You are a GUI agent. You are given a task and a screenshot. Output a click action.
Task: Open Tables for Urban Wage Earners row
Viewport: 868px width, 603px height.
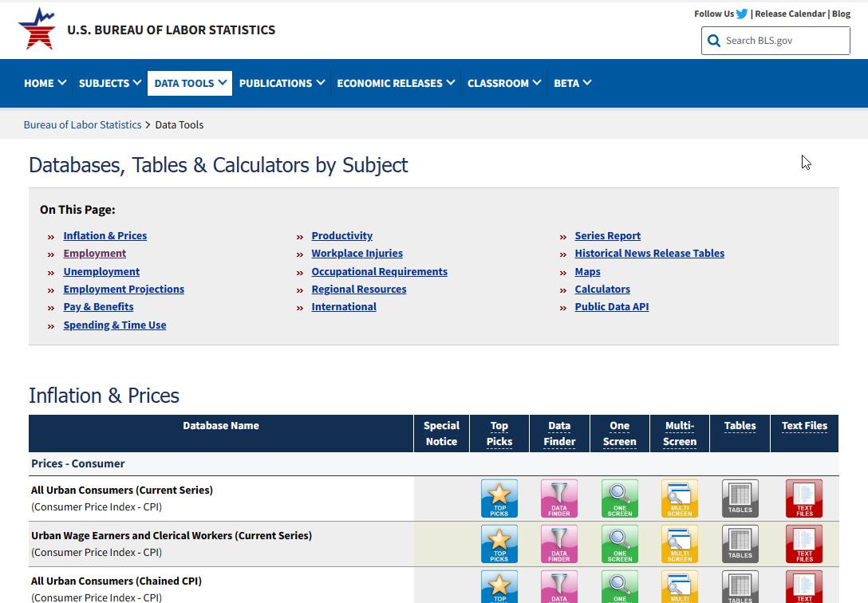[x=740, y=544]
